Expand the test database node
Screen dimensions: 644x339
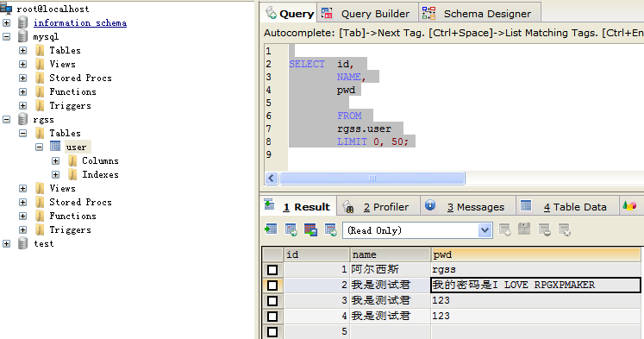(7, 243)
